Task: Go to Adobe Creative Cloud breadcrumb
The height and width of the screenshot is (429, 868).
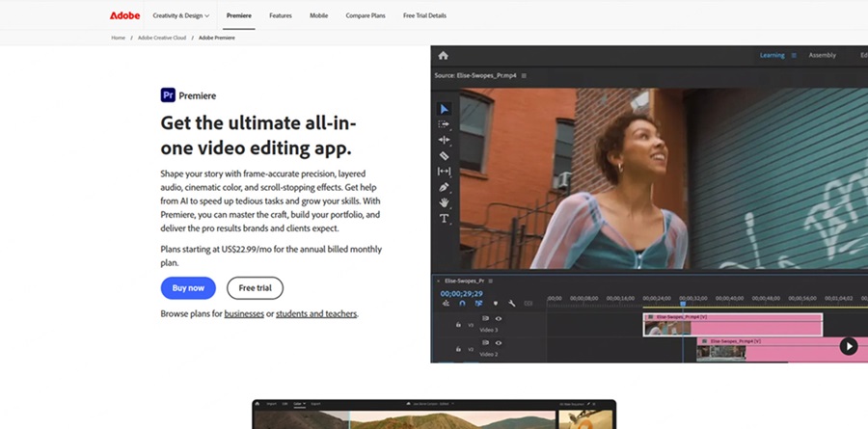Action: [162, 38]
